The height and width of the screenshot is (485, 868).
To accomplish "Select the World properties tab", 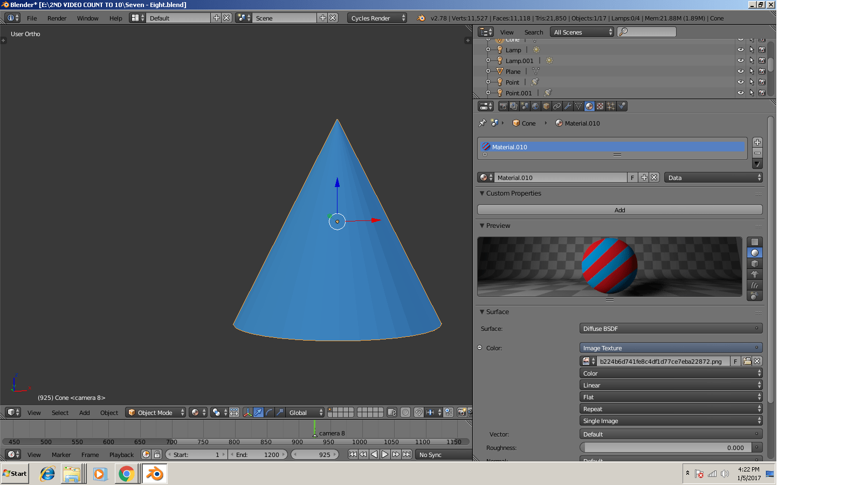I will coord(535,106).
